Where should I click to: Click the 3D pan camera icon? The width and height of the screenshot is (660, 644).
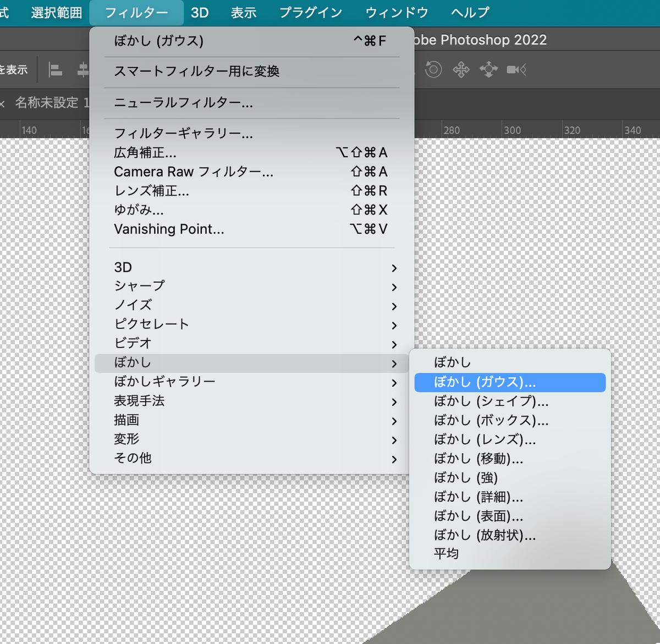click(x=461, y=69)
